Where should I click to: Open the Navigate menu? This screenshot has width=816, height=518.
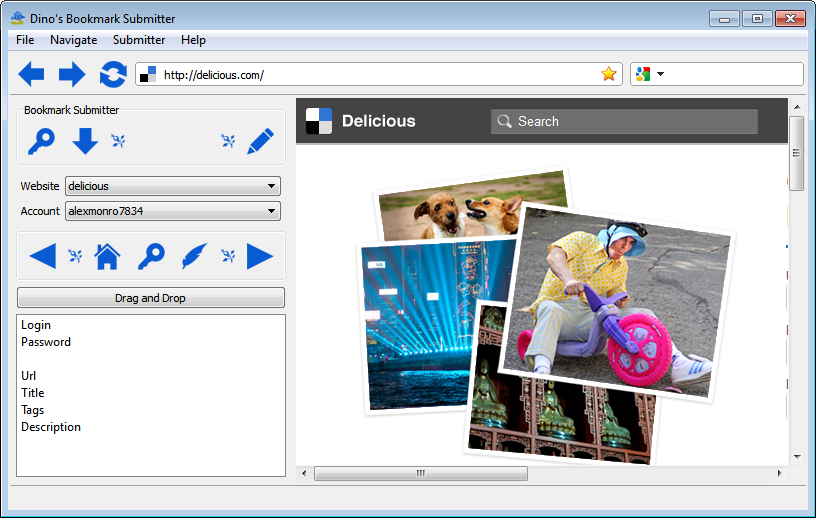(73, 40)
